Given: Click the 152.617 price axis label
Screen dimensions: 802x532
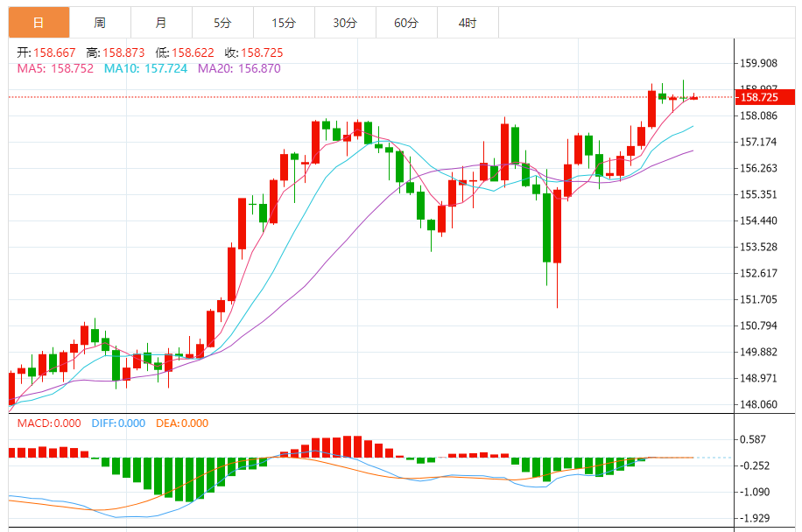Looking at the screenshot, I should [758, 273].
